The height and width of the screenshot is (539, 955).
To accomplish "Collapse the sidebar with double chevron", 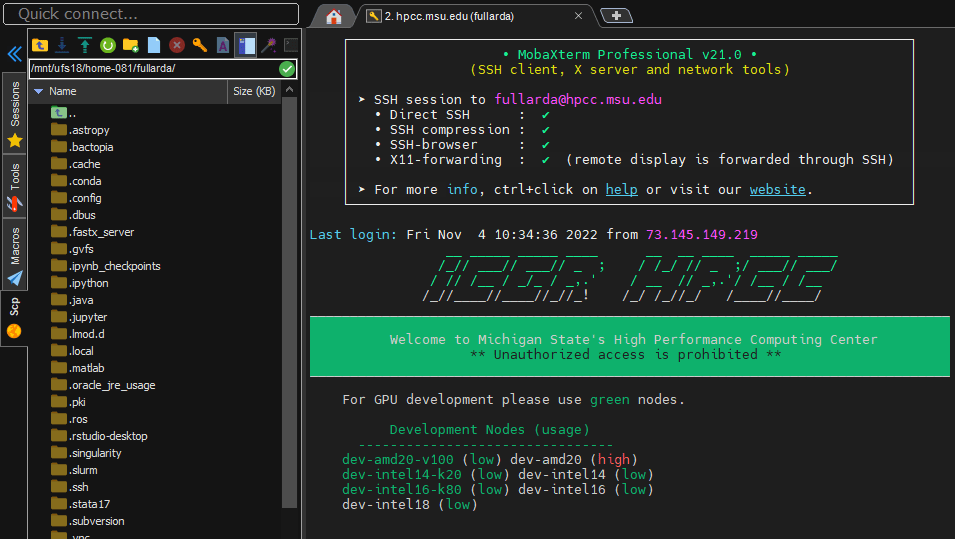I will [x=14, y=54].
